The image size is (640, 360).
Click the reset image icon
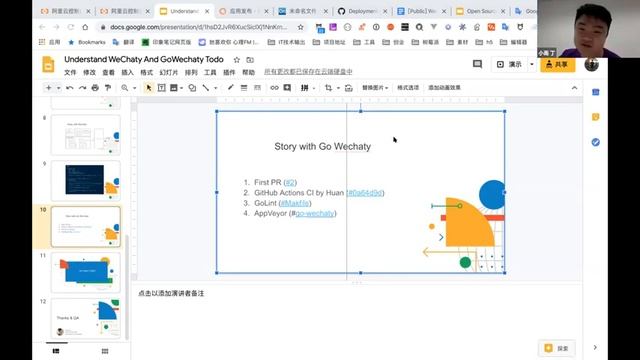[349, 88]
